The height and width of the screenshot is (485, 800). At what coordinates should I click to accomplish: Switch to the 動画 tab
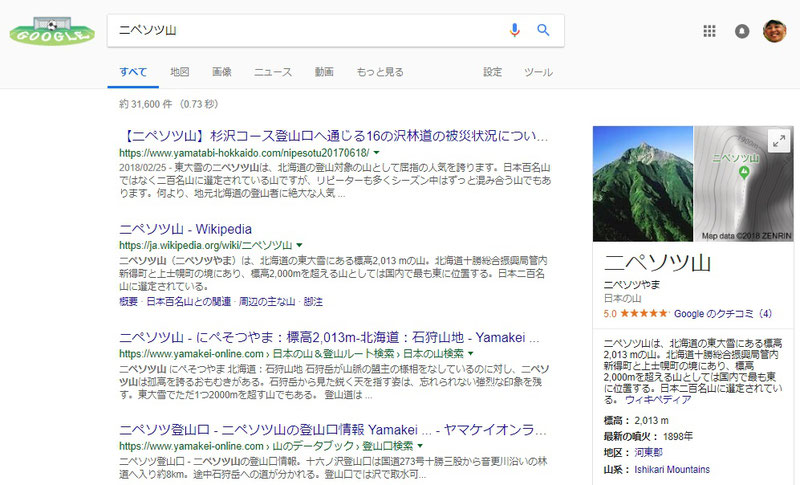click(x=324, y=72)
